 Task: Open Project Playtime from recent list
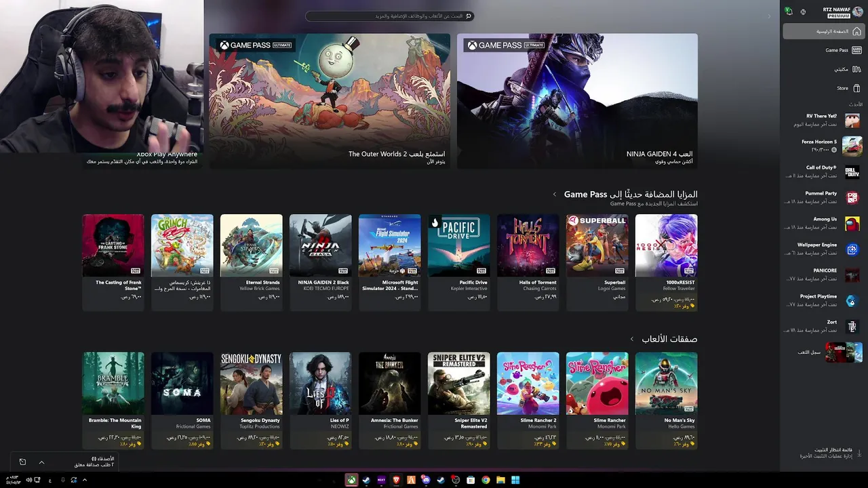(823, 300)
